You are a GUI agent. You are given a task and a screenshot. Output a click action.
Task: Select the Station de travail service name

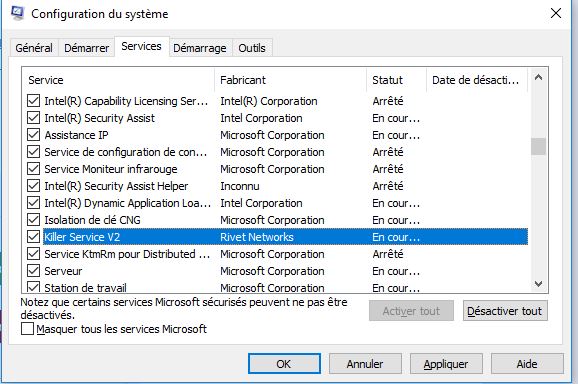[85, 287]
